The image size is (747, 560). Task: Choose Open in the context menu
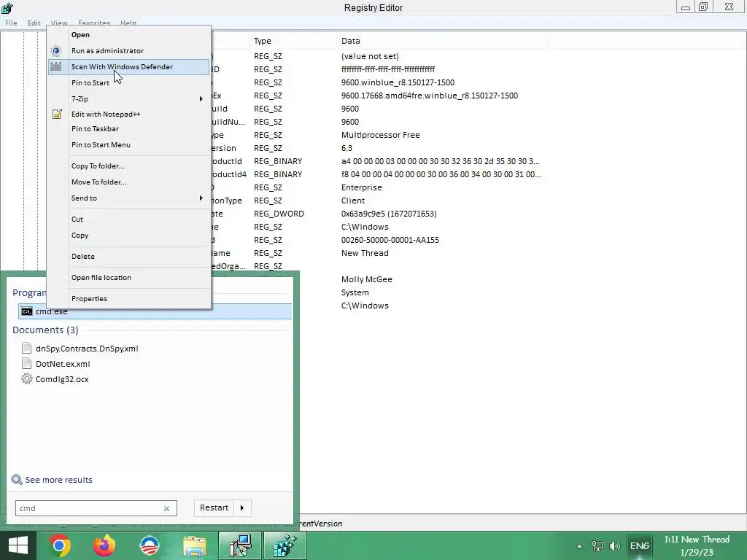tap(80, 35)
